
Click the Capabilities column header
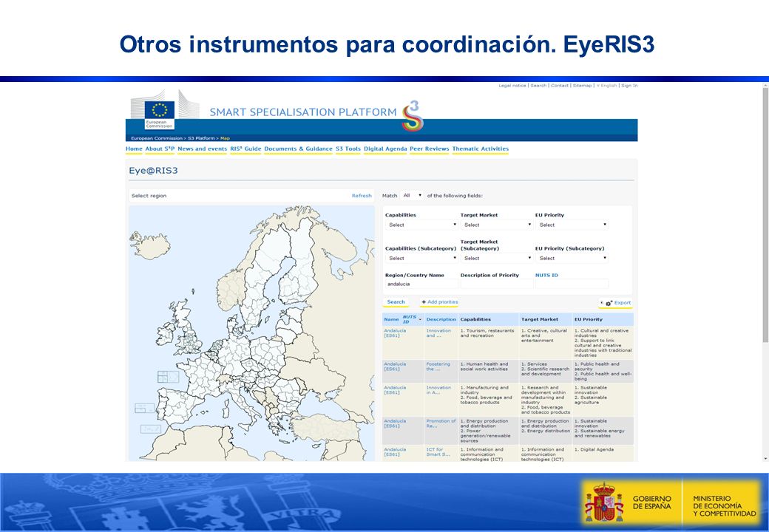pyautogui.click(x=475, y=319)
